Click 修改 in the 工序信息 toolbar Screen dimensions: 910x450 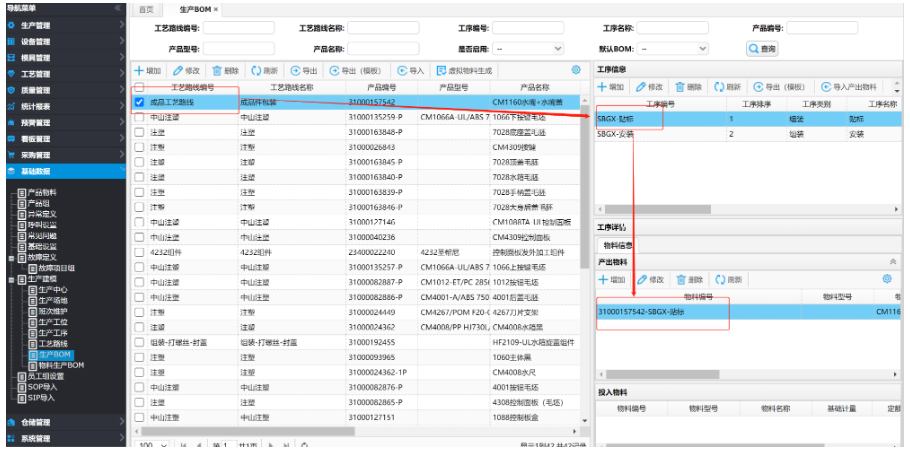click(x=649, y=87)
